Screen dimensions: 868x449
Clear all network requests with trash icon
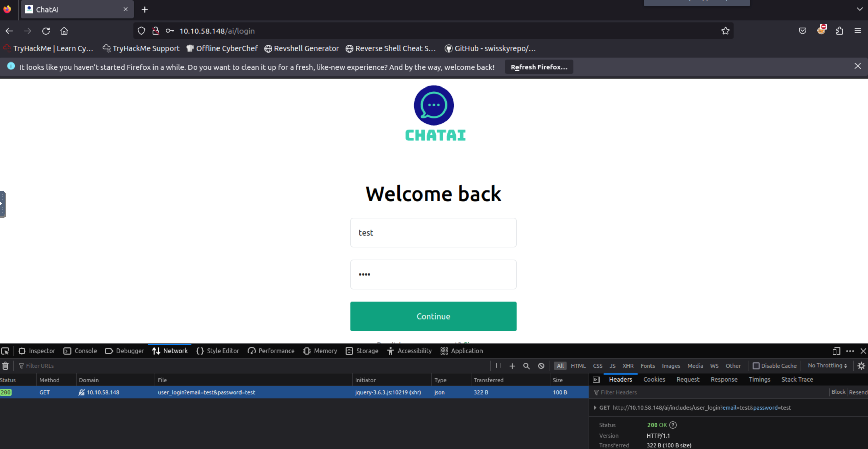pyautogui.click(x=5, y=366)
